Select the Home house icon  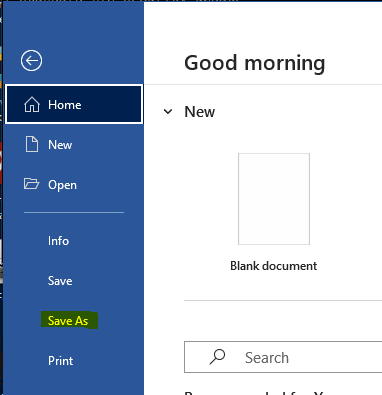[32, 105]
